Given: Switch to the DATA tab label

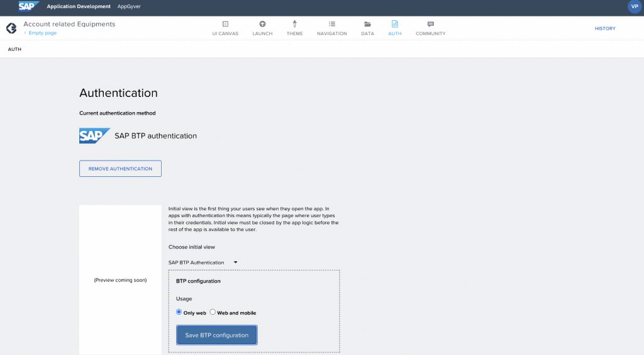Looking at the screenshot, I should tap(367, 34).
